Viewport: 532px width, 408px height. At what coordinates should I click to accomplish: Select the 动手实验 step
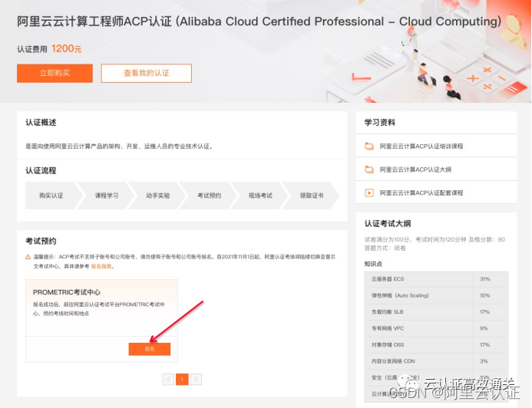[x=158, y=196]
